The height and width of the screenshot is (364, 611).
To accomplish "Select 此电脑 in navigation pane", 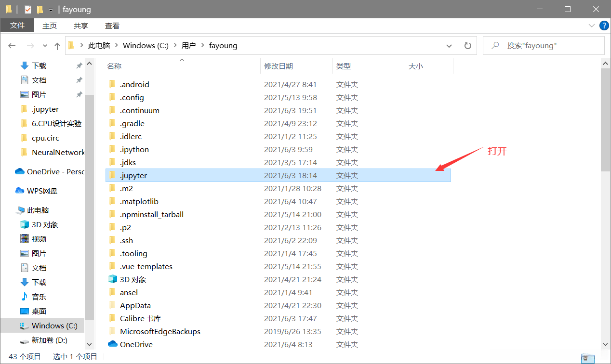I will 38,210.
